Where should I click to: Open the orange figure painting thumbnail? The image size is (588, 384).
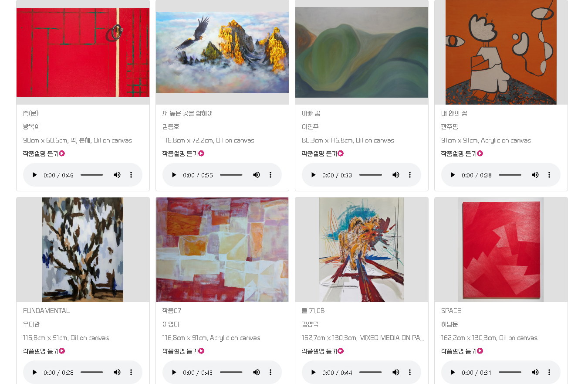click(x=501, y=52)
